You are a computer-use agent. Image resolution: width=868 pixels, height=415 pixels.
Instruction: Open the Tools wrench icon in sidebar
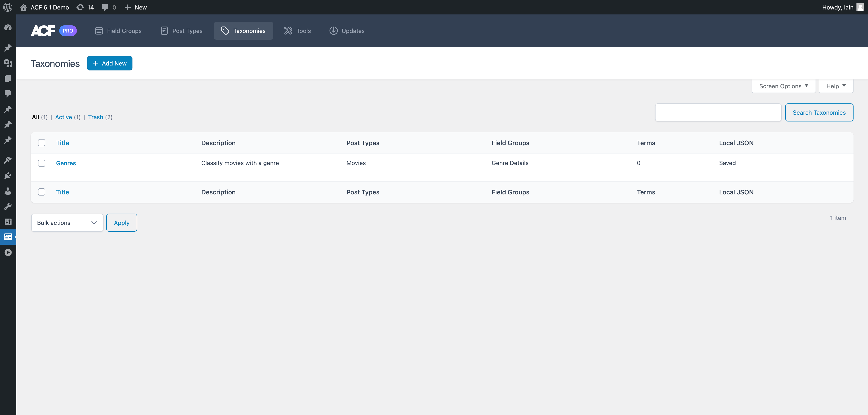(8, 206)
